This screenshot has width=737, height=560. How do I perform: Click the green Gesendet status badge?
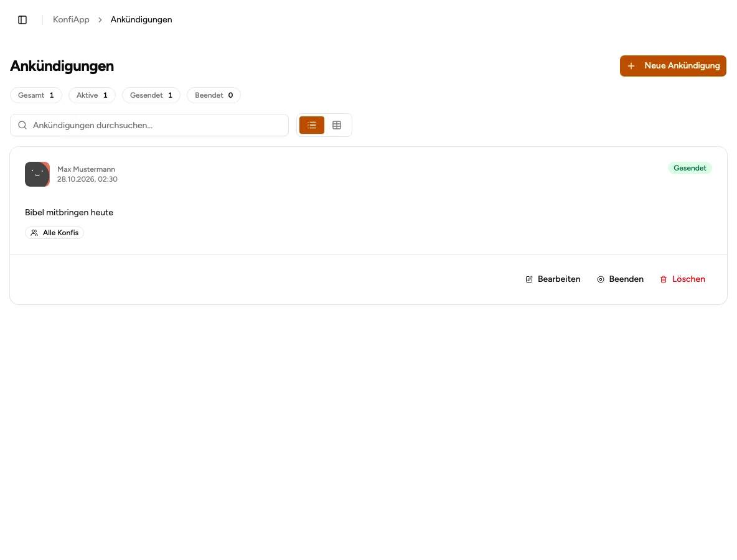click(690, 168)
